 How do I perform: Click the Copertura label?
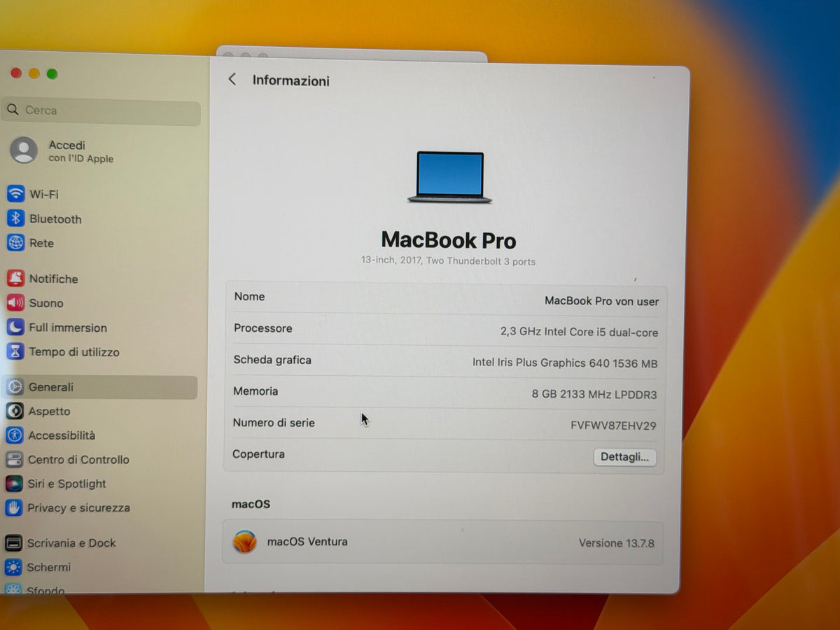258,454
